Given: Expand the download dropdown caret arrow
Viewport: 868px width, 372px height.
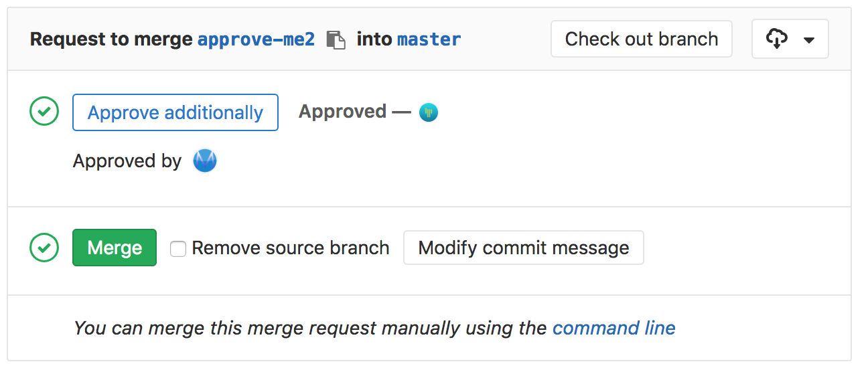Looking at the screenshot, I should (x=809, y=40).
